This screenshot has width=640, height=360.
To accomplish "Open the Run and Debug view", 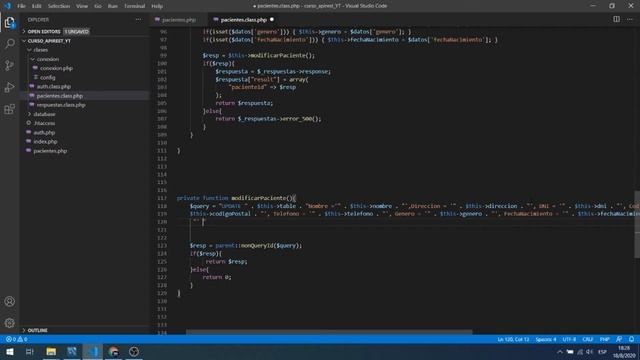I will tap(9, 87).
